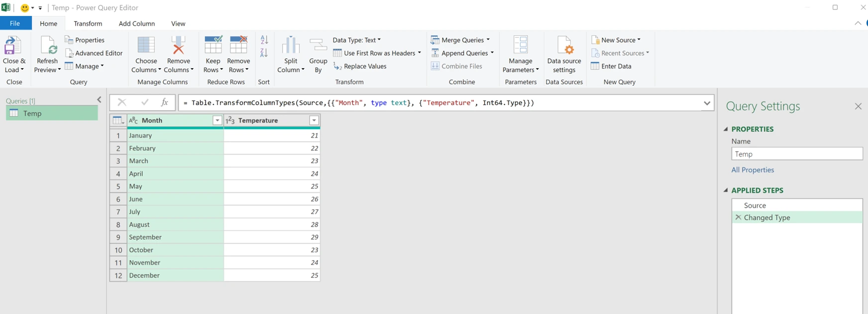868x314 pixels.
Task: Switch to the View tab
Action: tap(178, 23)
